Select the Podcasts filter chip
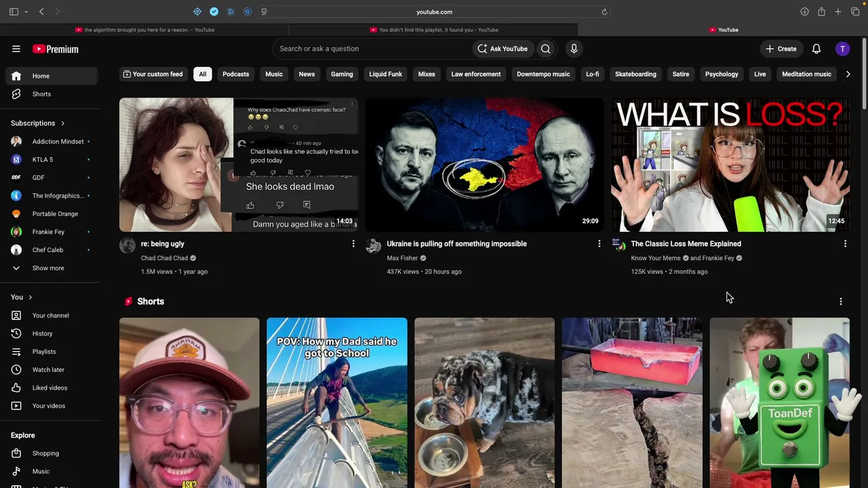868x488 pixels. [x=236, y=74]
